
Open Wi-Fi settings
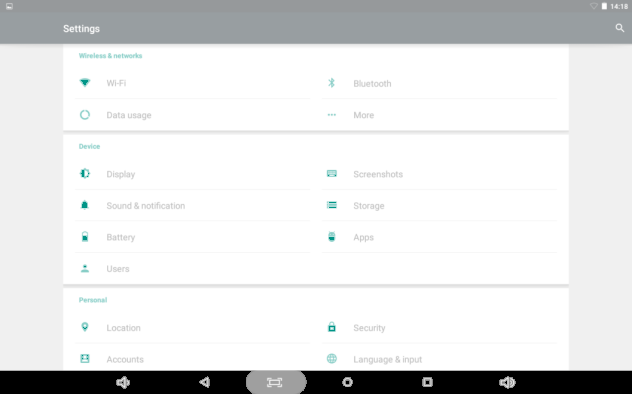(x=192, y=83)
